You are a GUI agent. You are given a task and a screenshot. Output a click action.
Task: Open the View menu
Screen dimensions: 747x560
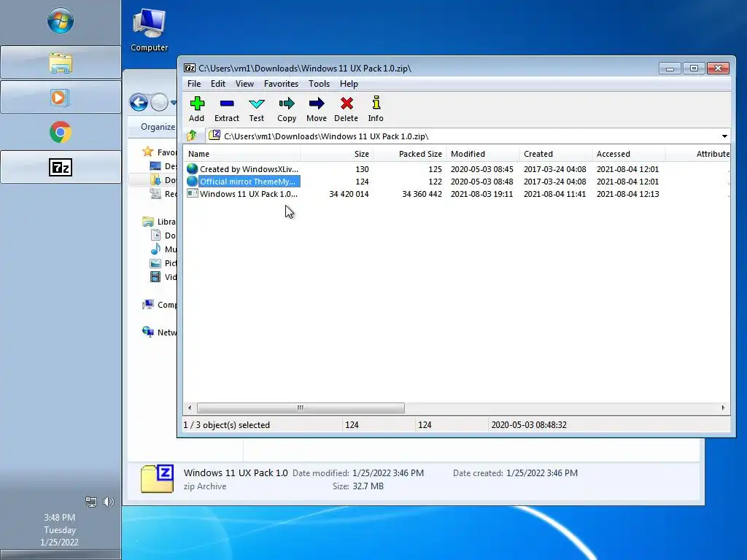244,84
